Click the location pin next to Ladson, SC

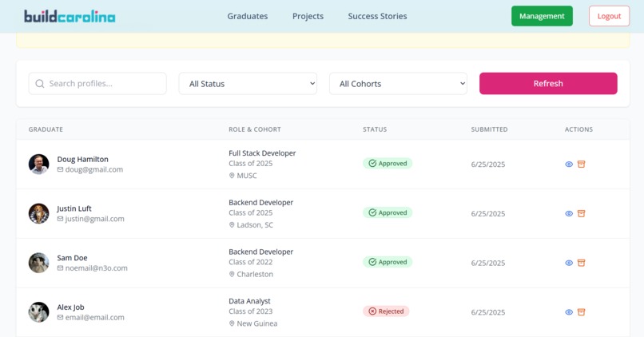tap(232, 225)
